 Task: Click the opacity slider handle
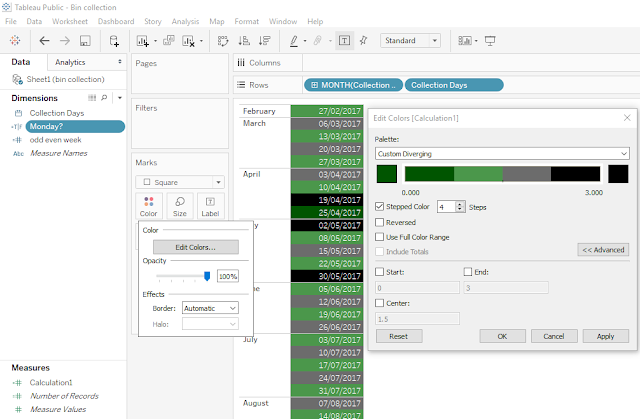coord(207,276)
